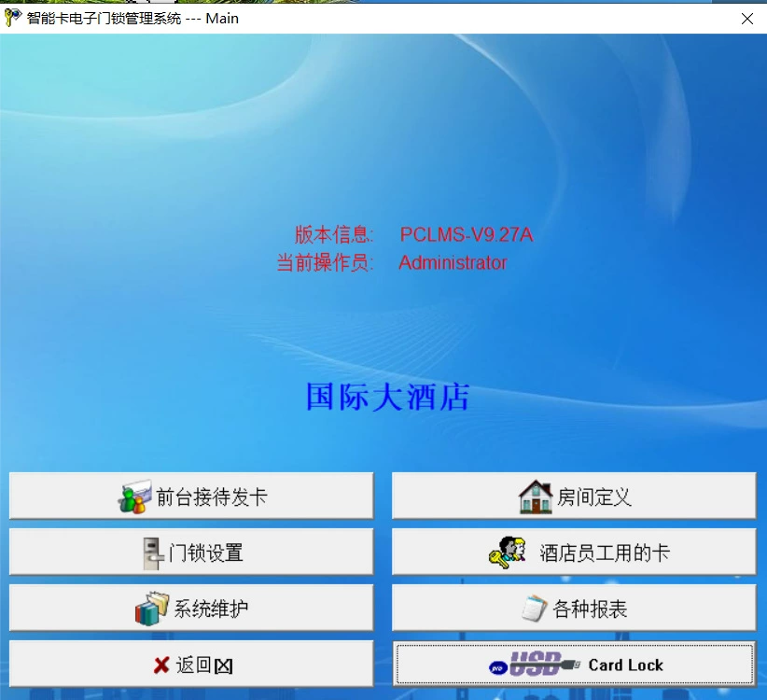Select 返回 to go back
Viewport: 767px width, 700px height.
point(191,665)
